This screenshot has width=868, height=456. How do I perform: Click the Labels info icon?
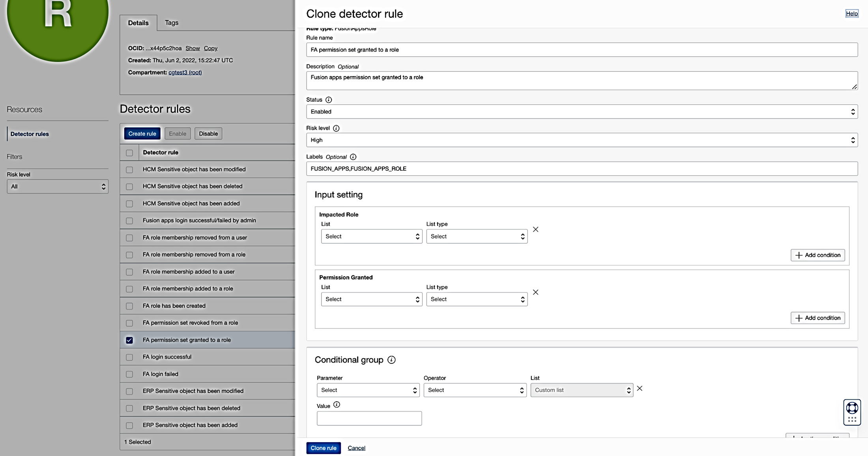click(x=353, y=157)
